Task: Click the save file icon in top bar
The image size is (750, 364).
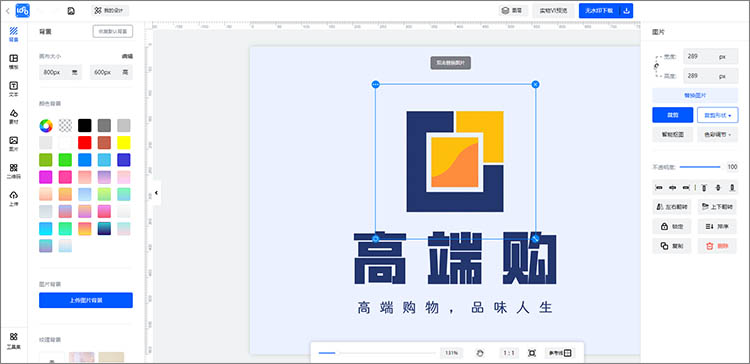Action: tap(71, 11)
